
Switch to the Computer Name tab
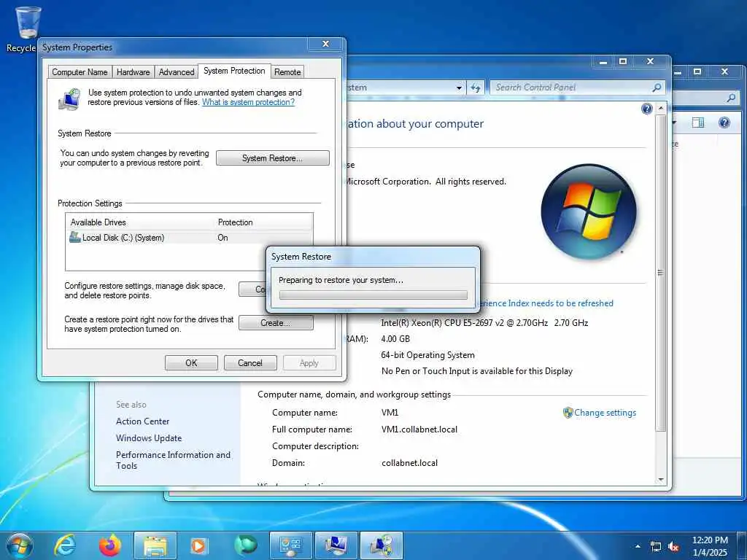tap(80, 72)
